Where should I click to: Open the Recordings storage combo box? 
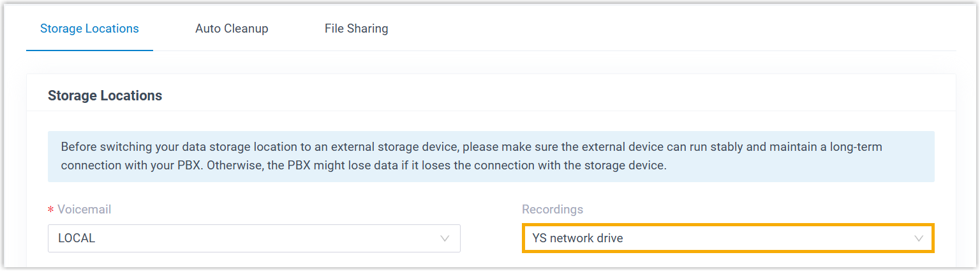728,238
